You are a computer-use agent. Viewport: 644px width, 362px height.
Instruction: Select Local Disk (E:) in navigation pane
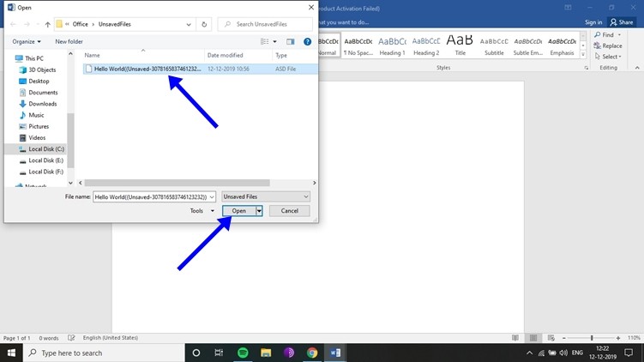tap(40, 160)
